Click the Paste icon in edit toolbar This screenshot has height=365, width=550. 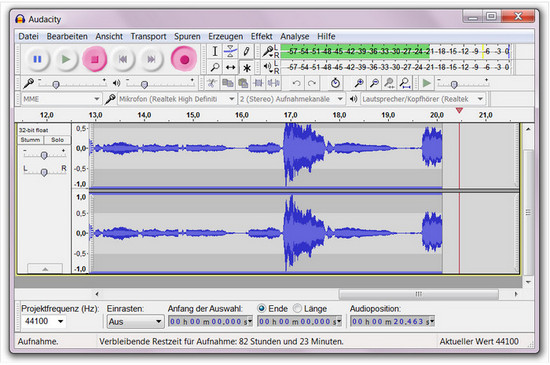243,83
